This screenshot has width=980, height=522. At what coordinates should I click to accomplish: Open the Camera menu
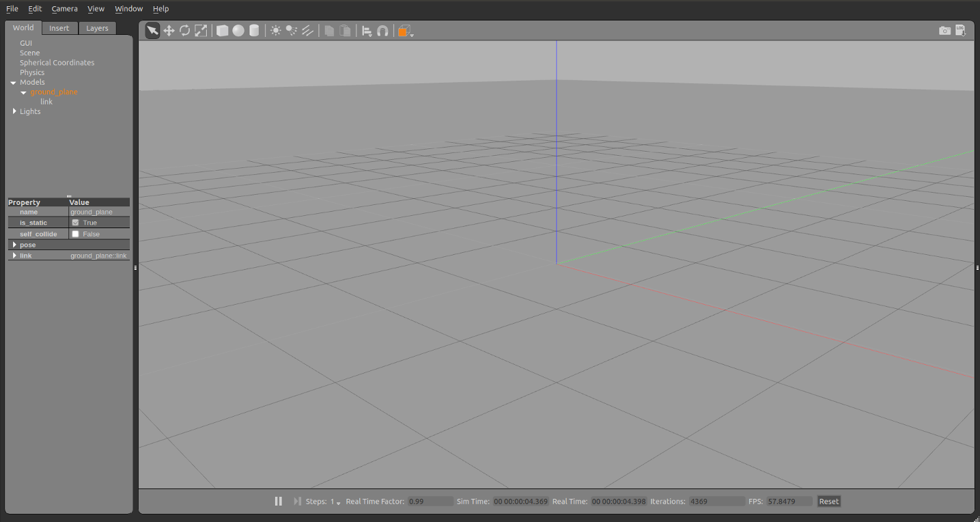coord(64,9)
